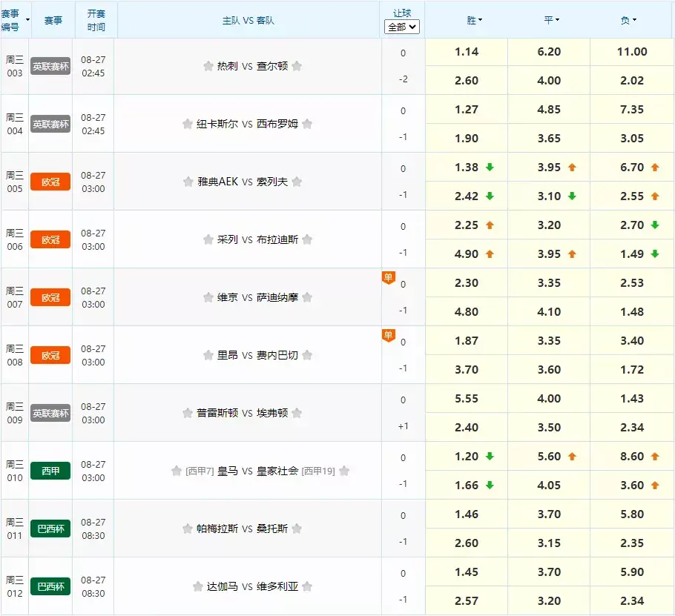Viewport: 675px width, 616px height.
Task: Favorite the away team 查尔顿 star
Action: point(297,66)
